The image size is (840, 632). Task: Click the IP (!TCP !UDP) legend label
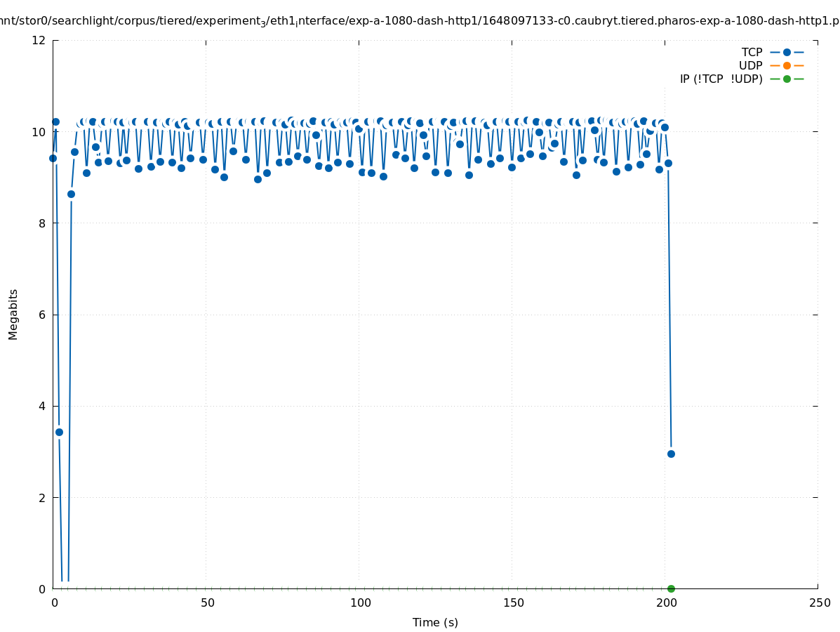[x=721, y=79]
